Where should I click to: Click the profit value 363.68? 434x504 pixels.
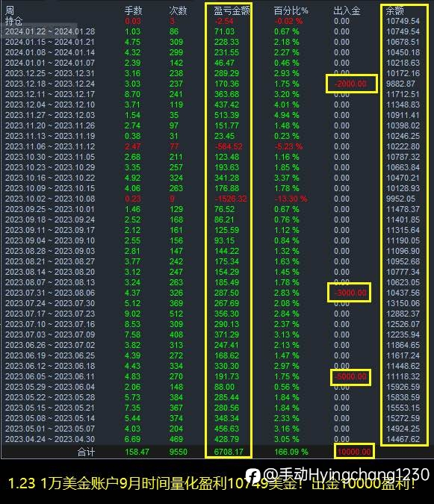click(x=226, y=94)
